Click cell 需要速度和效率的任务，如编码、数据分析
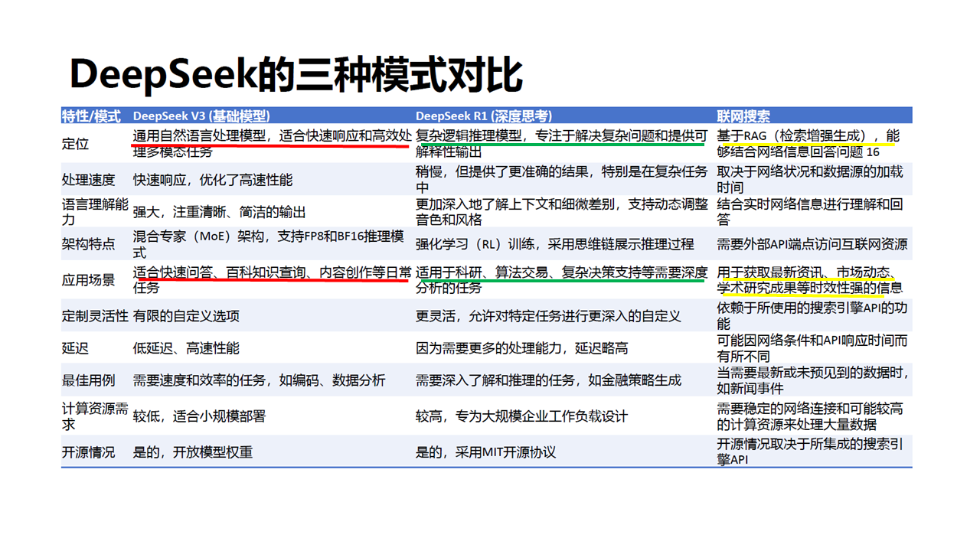The height and width of the screenshot is (551, 980). (260, 380)
